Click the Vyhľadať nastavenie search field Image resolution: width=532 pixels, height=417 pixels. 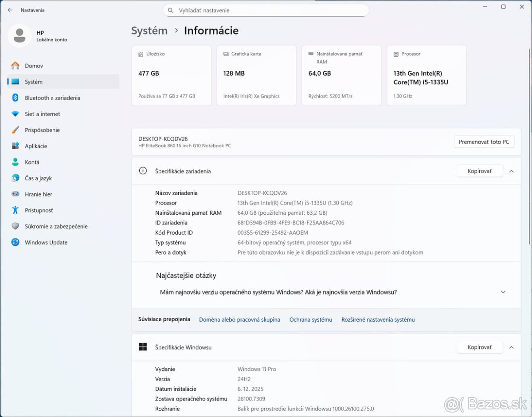266,10
